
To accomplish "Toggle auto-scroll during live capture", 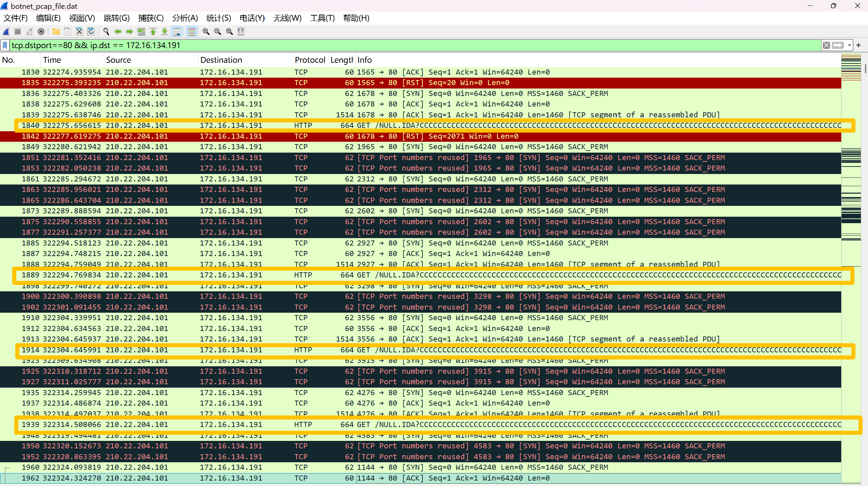I will pos(177,32).
